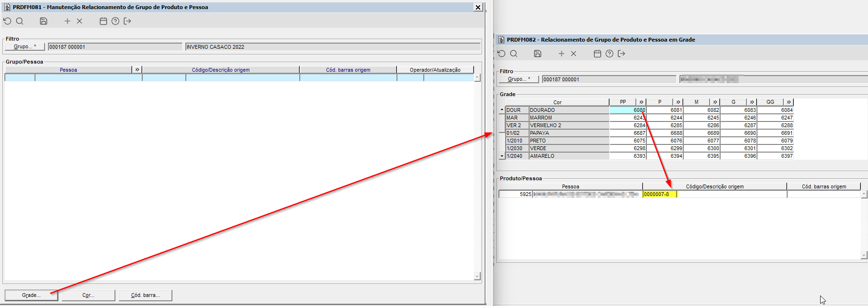Click the cell with value 6688

tap(665, 133)
